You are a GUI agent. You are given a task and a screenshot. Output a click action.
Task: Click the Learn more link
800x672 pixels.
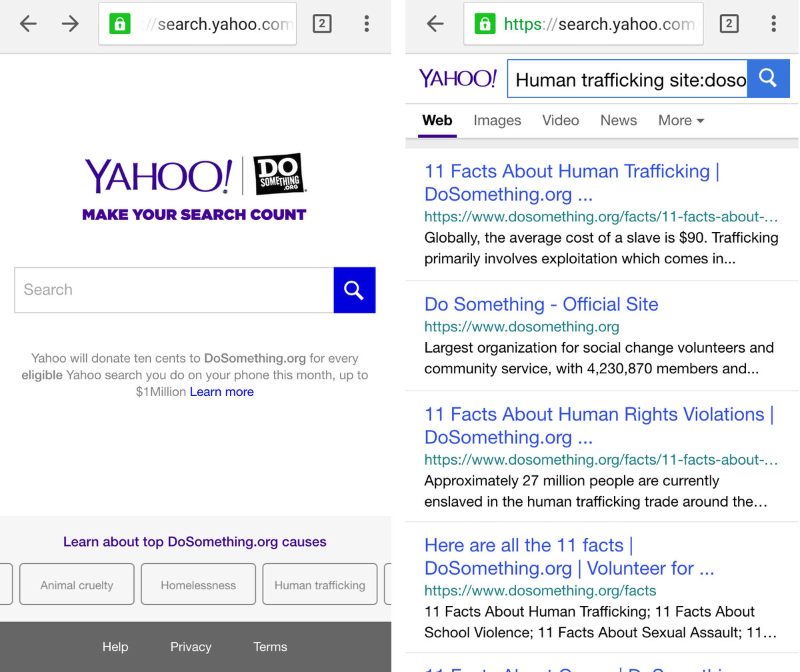tap(221, 392)
